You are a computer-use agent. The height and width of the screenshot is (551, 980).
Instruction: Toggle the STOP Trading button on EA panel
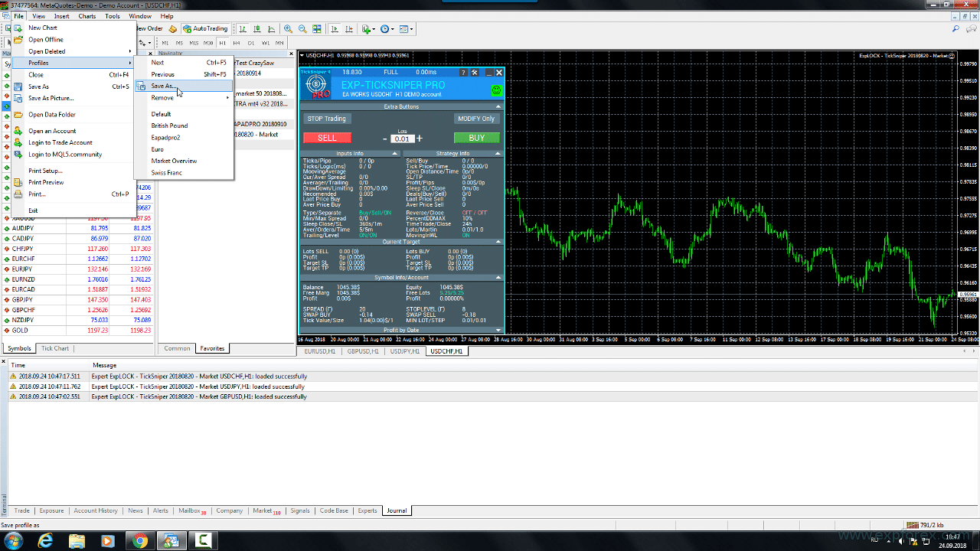point(327,119)
